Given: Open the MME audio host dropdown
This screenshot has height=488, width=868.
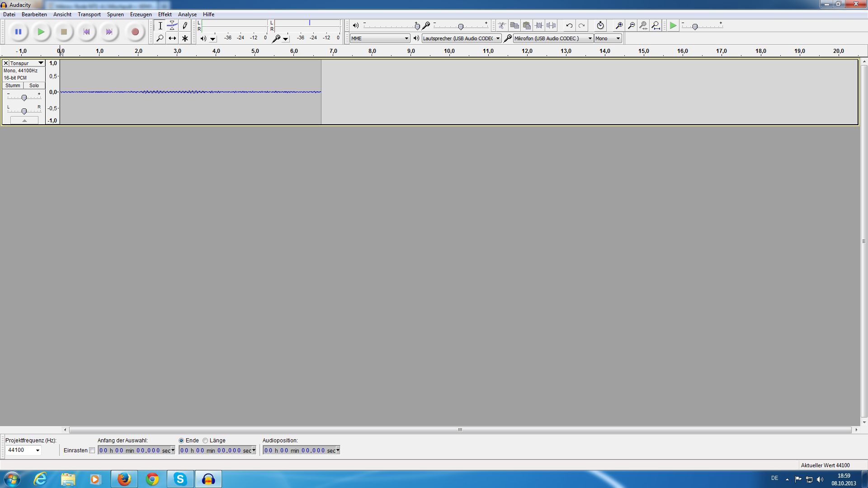Looking at the screenshot, I should tap(380, 38).
